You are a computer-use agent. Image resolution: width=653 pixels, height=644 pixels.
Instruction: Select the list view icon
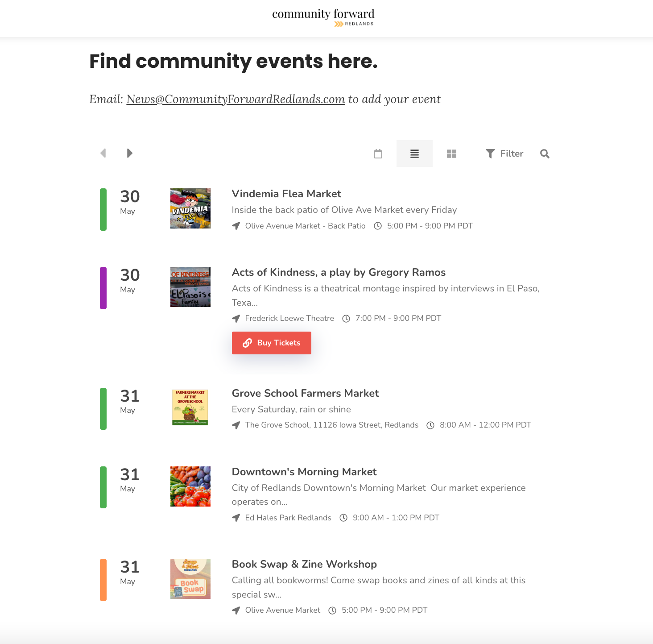click(414, 154)
